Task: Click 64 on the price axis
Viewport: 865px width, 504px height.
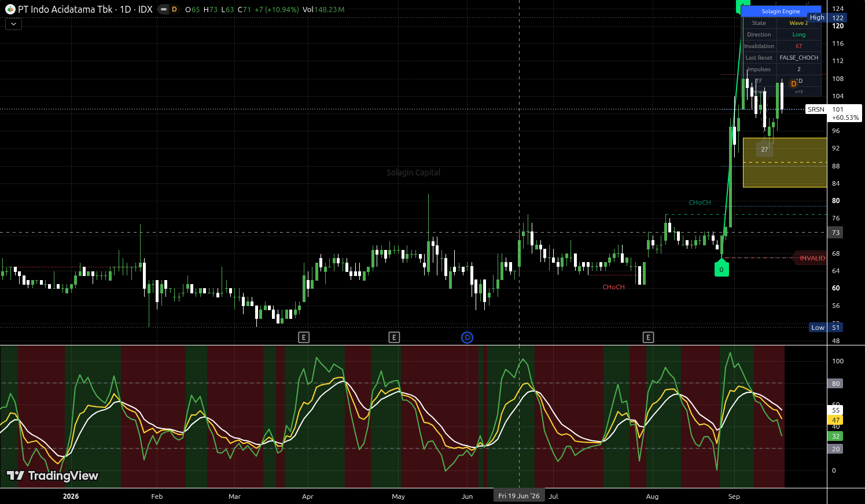Action: point(835,271)
